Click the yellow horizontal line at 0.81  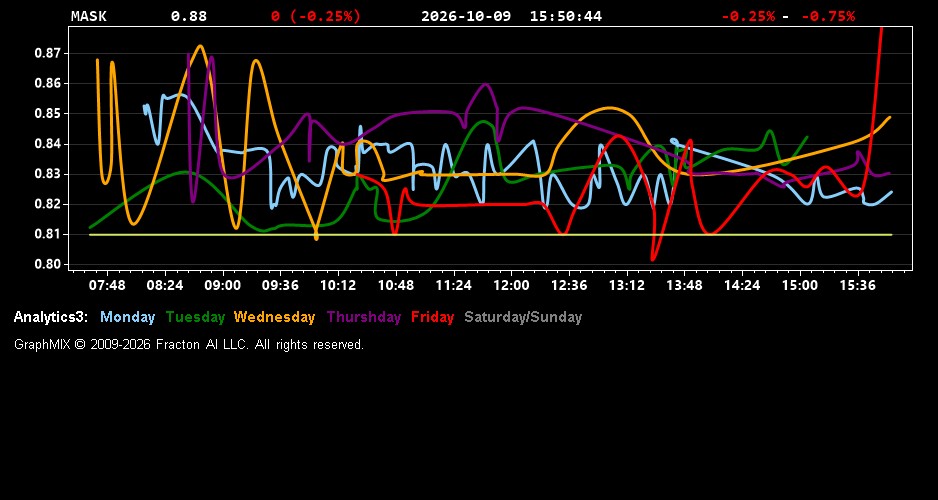[x=491, y=235]
